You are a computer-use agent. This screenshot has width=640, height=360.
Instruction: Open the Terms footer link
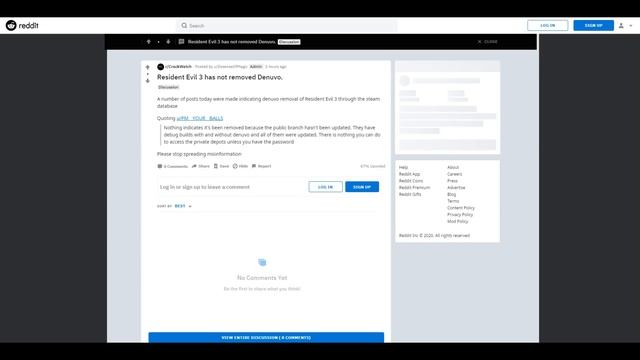(453, 201)
